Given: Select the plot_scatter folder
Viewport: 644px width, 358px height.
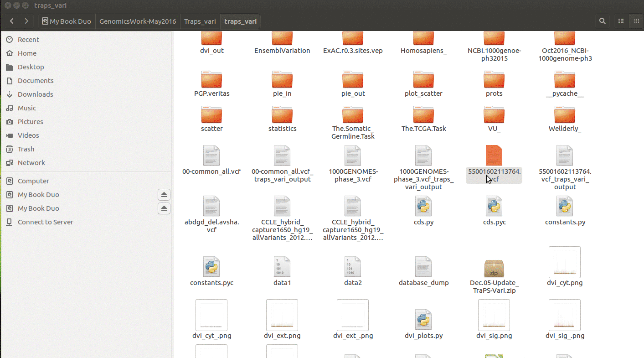Looking at the screenshot, I should click(423, 84).
